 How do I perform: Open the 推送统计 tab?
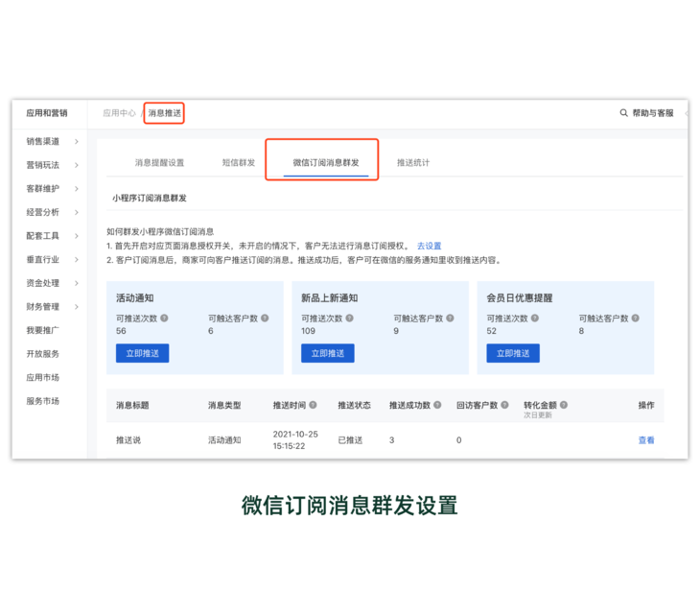tap(413, 162)
